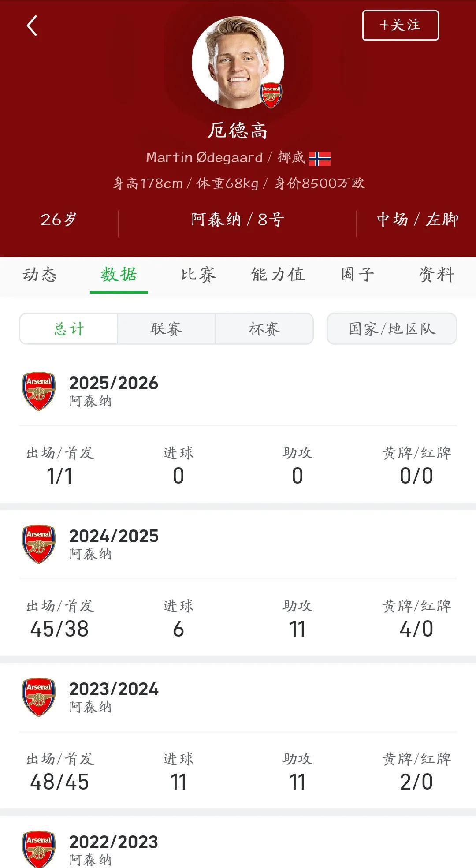
Task: Tap Arsenal crest for 2022/2023 season
Action: pyautogui.click(x=39, y=849)
